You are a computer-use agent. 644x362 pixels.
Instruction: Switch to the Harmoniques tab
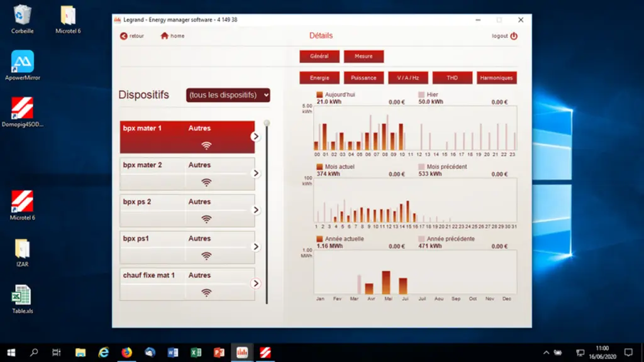tap(497, 78)
